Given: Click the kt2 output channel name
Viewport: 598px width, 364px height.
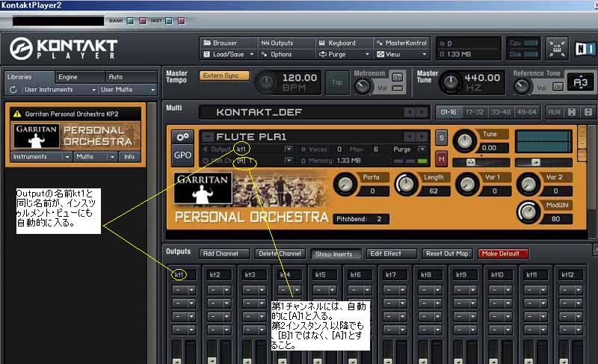Looking at the screenshot, I should tap(219, 275).
